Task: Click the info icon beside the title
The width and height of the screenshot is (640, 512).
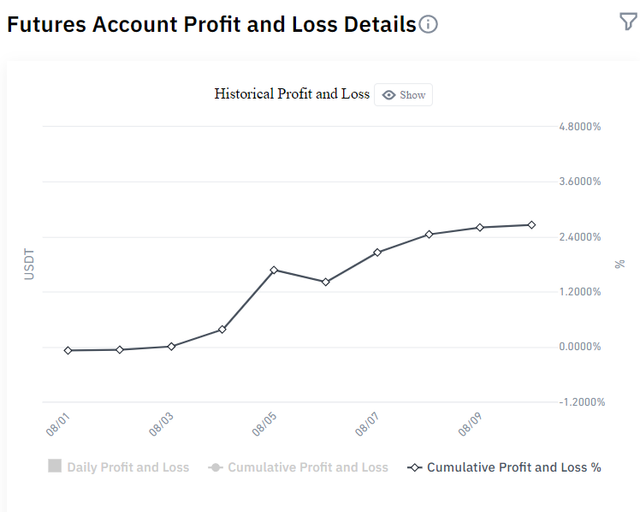Action: (x=428, y=24)
